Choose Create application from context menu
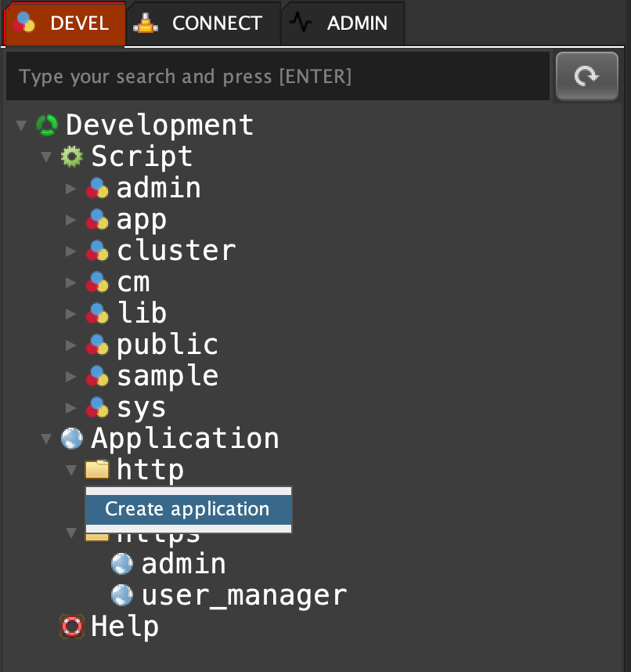The height and width of the screenshot is (672, 631). (x=187, y=509)
